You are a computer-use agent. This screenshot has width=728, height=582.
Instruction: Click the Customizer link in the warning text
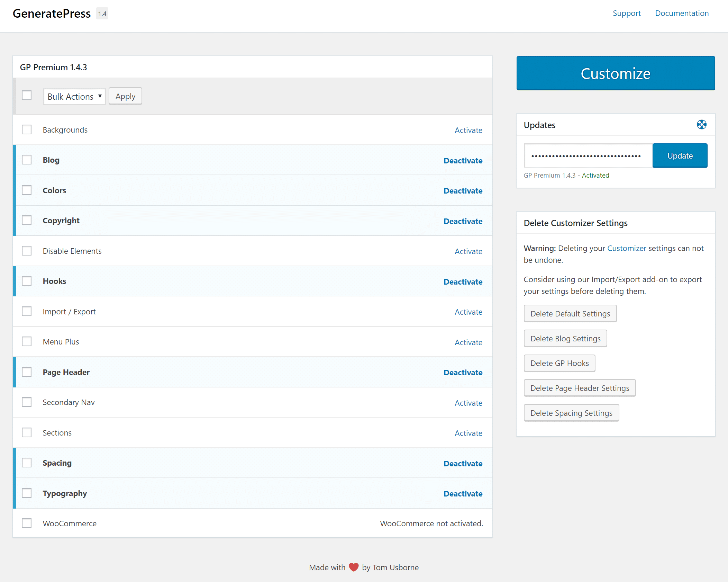click(627, 248)
